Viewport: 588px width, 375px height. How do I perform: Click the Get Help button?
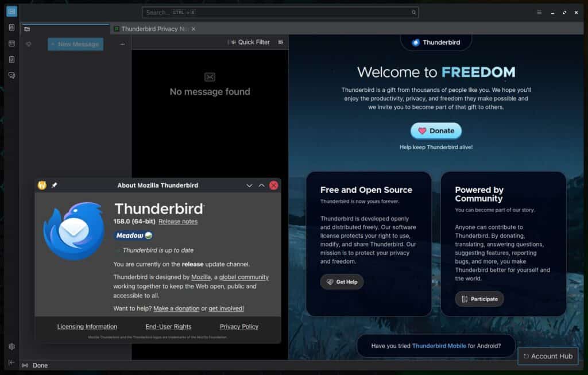click(342, 282)
